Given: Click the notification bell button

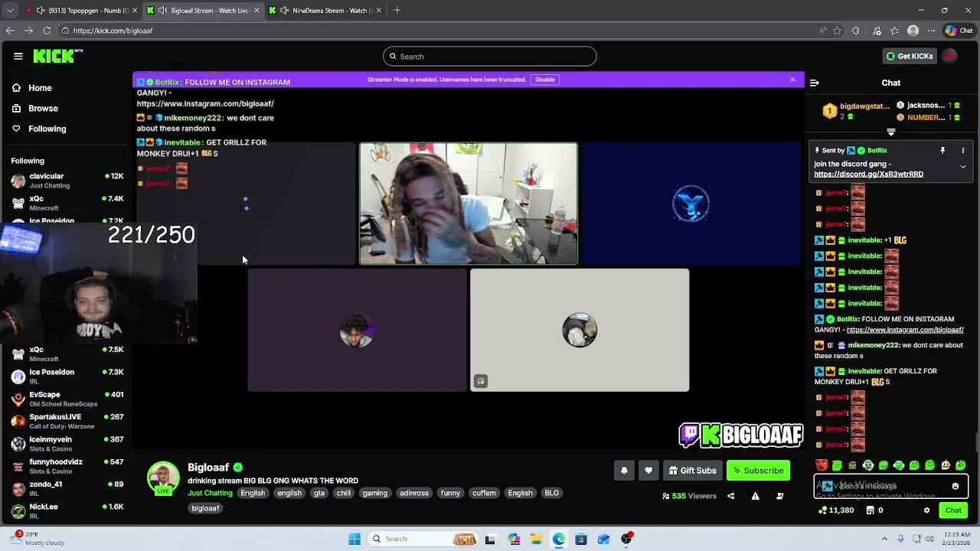Looking at the screenshot, I should 624,471.
